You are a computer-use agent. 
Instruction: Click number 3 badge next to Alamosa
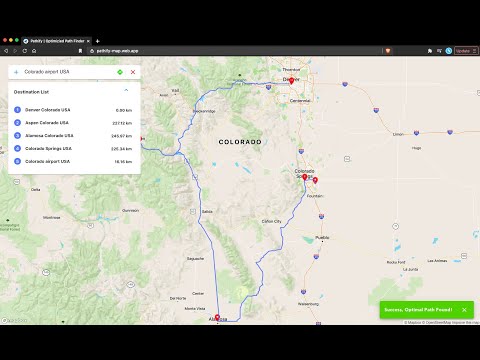point(18,136)
